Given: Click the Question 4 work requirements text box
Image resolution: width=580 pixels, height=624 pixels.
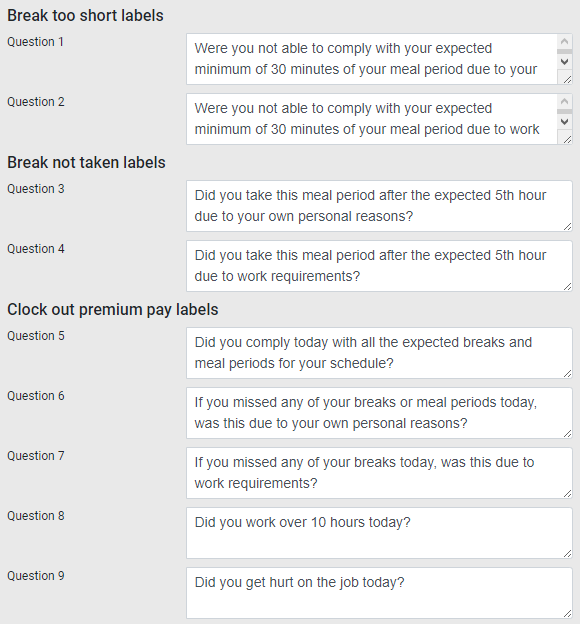Looking at the screenshot, I should (x=379, y=266).
